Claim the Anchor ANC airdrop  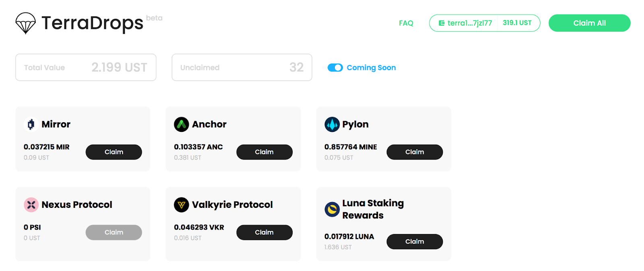264,152
